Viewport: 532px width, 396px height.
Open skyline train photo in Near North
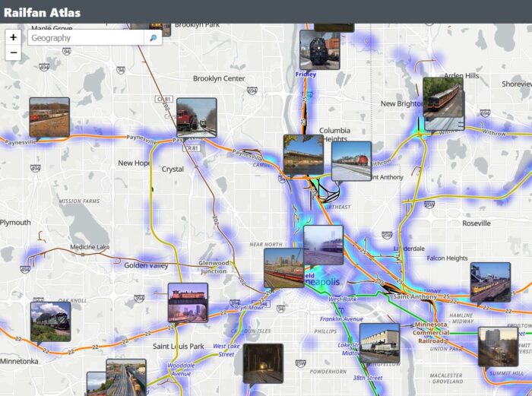click(x=283, y=268)
